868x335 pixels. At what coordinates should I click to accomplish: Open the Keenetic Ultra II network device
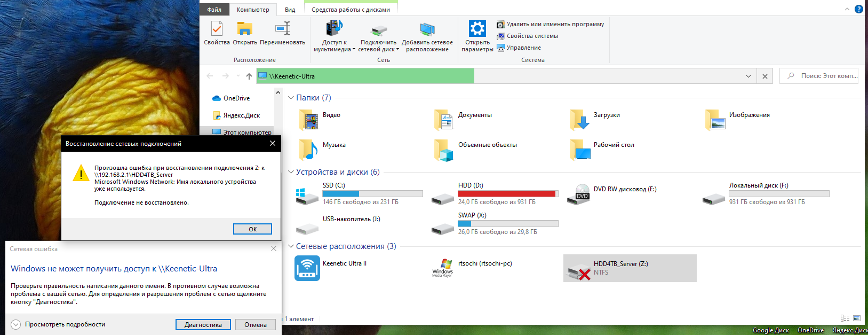coord(307,268)
